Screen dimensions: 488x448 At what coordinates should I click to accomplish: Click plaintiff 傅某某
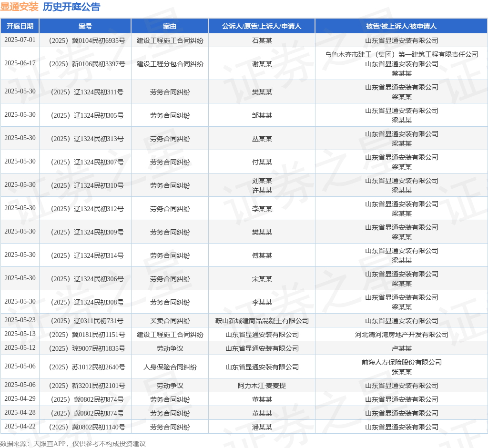pos(262,255)
